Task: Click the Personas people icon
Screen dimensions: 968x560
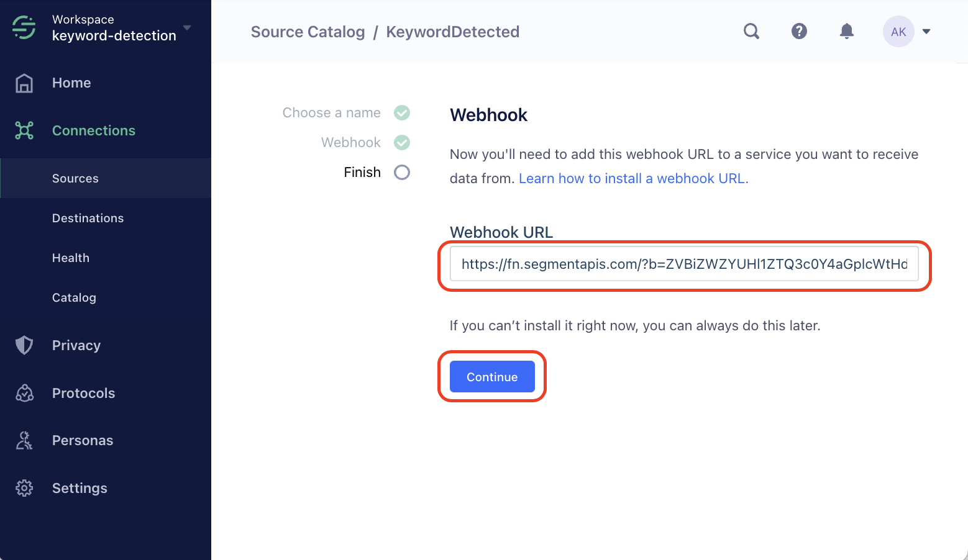Action: pyautogui.click(x=24, y=440)
